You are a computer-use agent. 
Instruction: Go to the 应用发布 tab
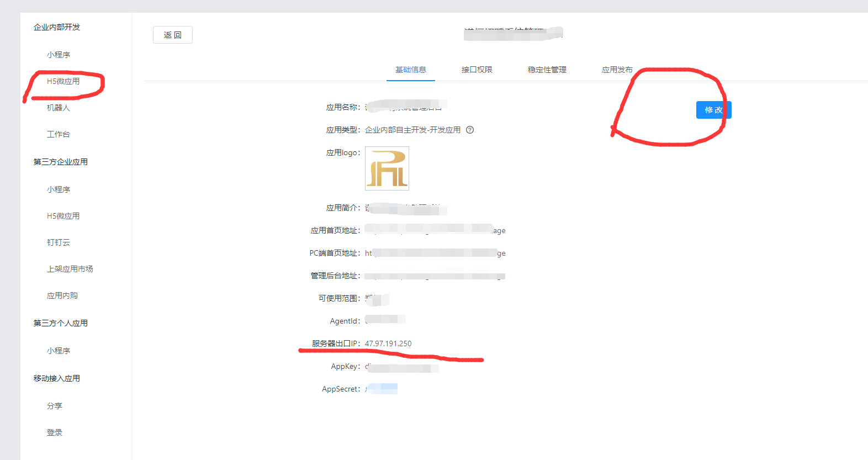(617, 70)
